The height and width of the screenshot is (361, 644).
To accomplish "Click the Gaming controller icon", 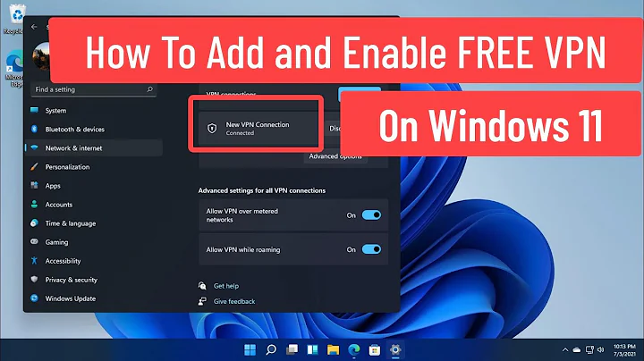I will pyautogui.click(x=35, y=241).
